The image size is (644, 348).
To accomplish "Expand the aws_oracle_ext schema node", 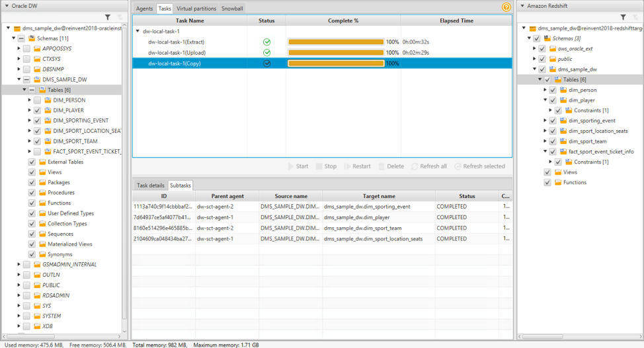I will (534, 48).
